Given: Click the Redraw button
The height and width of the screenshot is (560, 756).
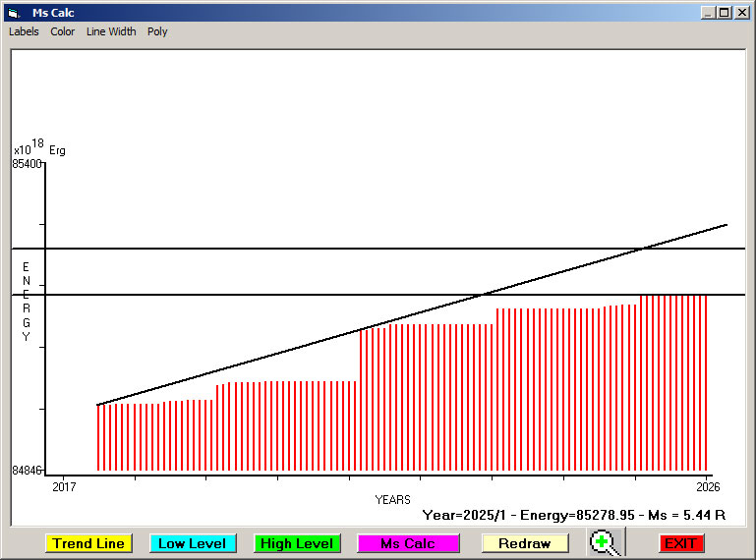Looking at the screenshot, I should 525,543.
